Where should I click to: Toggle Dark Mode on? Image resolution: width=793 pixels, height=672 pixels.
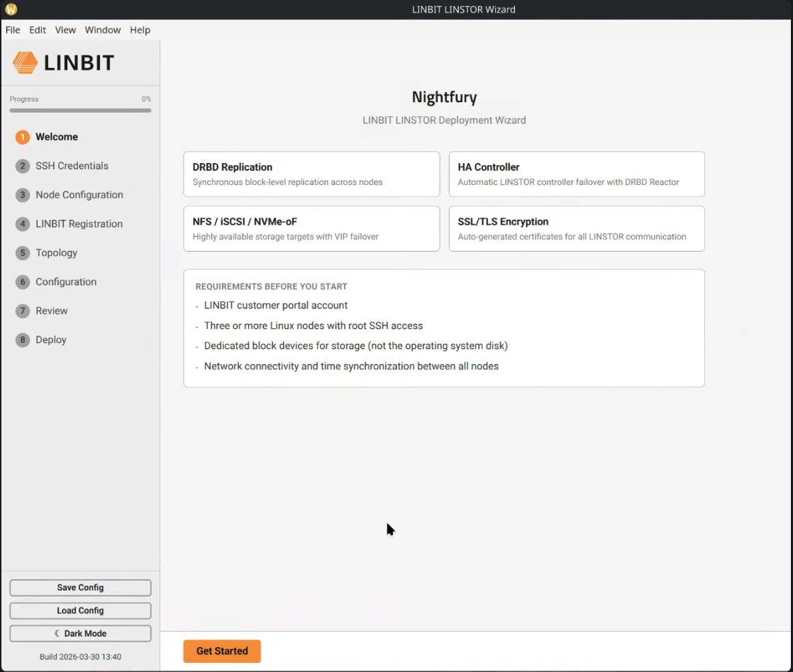[x=80, y=633]
